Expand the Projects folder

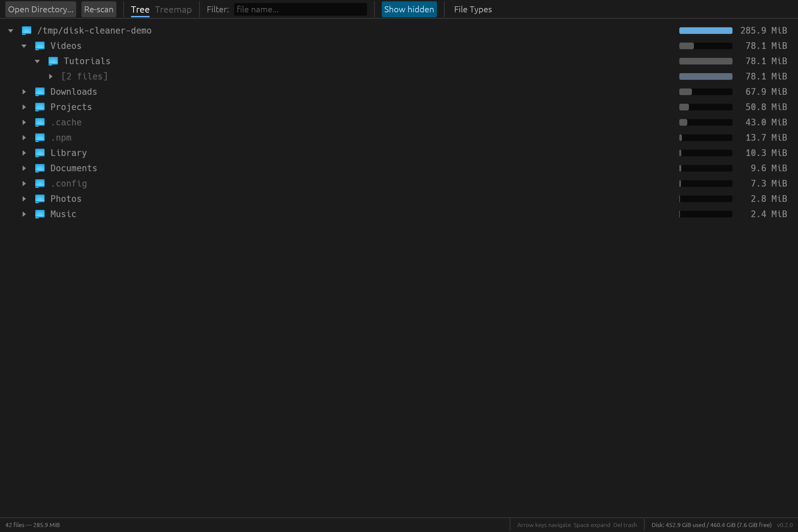pos(24,107)
